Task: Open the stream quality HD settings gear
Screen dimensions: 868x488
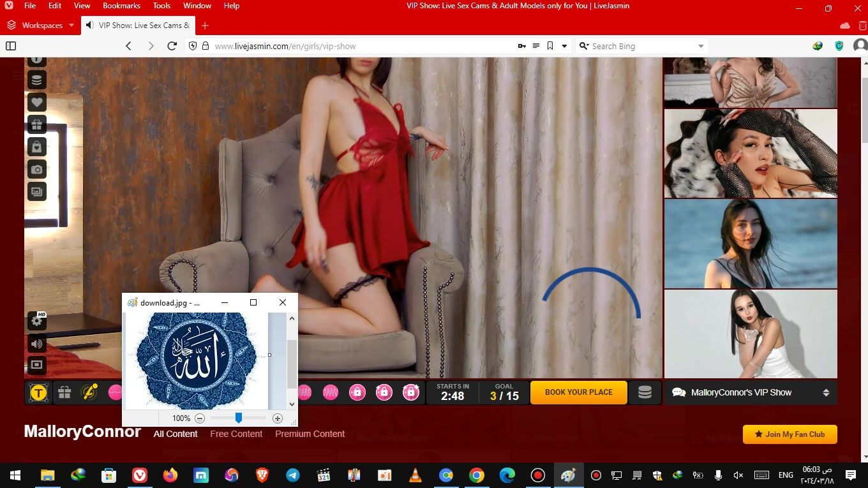Action: coord(36,322)
